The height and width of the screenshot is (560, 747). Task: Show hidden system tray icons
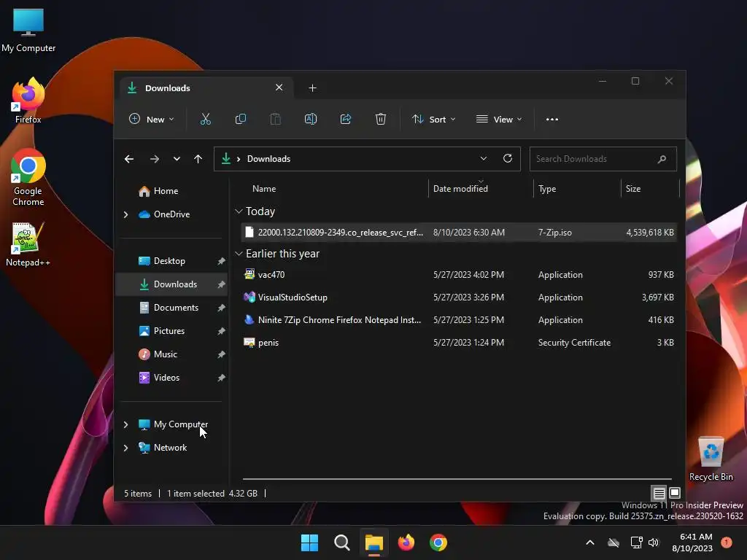pos(589,542)
